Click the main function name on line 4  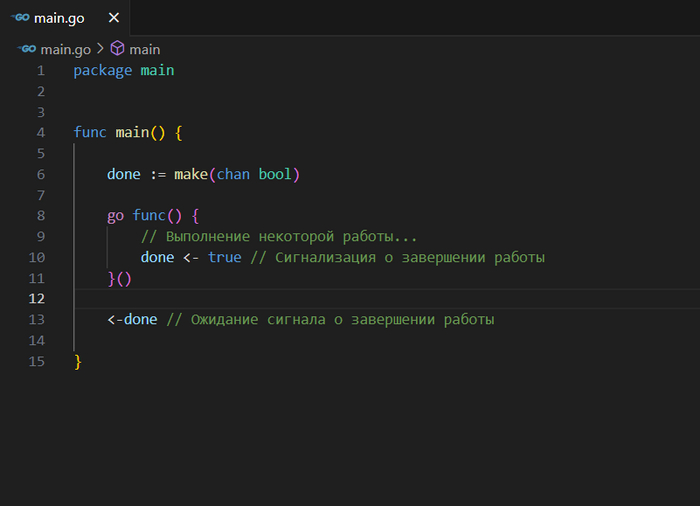point(131,133)
